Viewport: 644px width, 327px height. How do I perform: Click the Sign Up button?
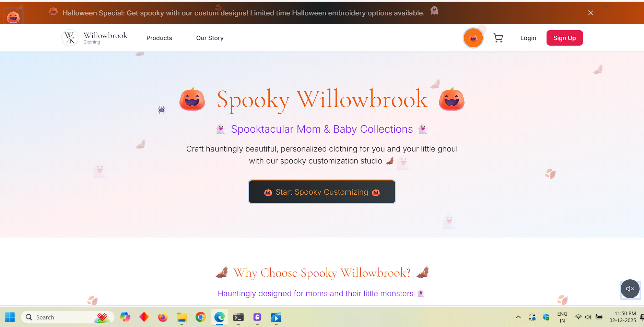pos(564,38)
